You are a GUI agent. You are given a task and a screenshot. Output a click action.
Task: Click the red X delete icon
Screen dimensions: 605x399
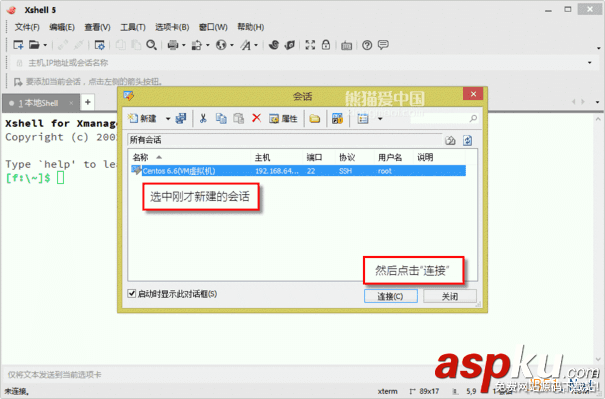256,118
